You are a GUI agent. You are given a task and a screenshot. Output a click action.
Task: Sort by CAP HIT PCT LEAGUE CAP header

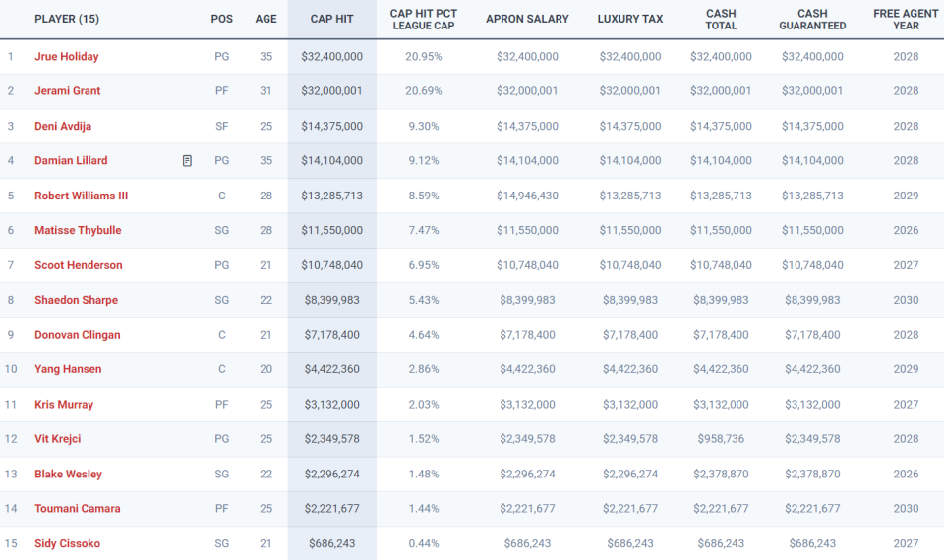pyautogui.click(x=423, y=20)
